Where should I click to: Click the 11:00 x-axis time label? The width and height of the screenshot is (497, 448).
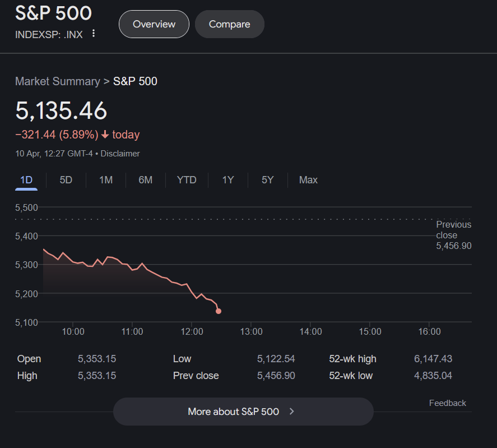click(x=132, y=332)
